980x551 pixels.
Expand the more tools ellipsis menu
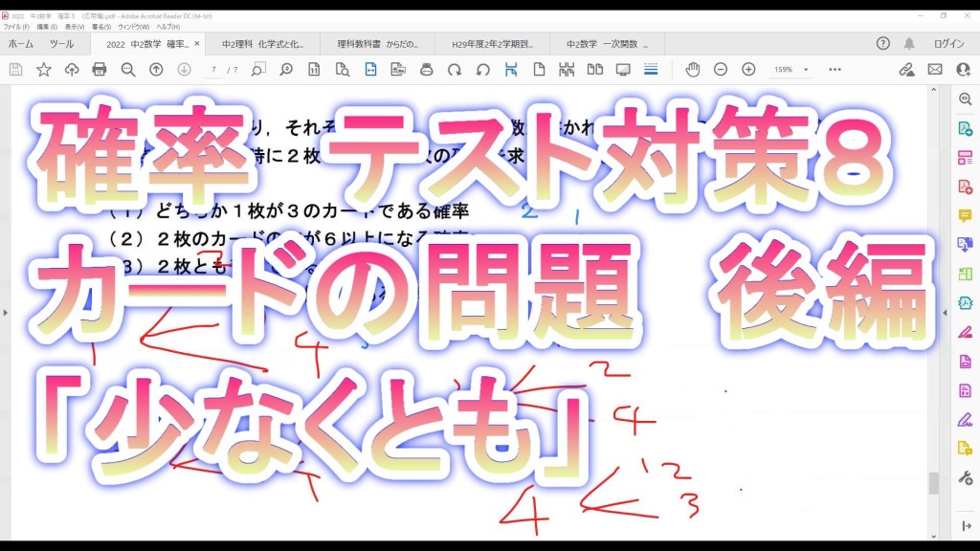835,70
